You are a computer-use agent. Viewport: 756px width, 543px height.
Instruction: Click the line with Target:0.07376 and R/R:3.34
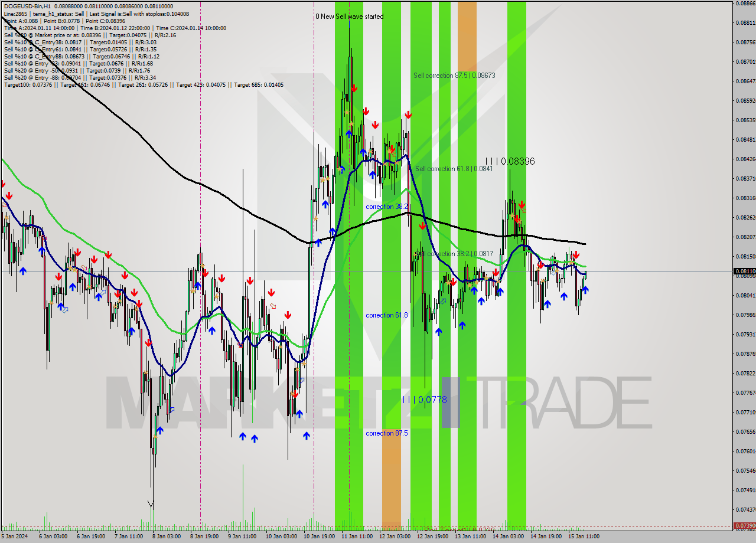pos(80,77)
